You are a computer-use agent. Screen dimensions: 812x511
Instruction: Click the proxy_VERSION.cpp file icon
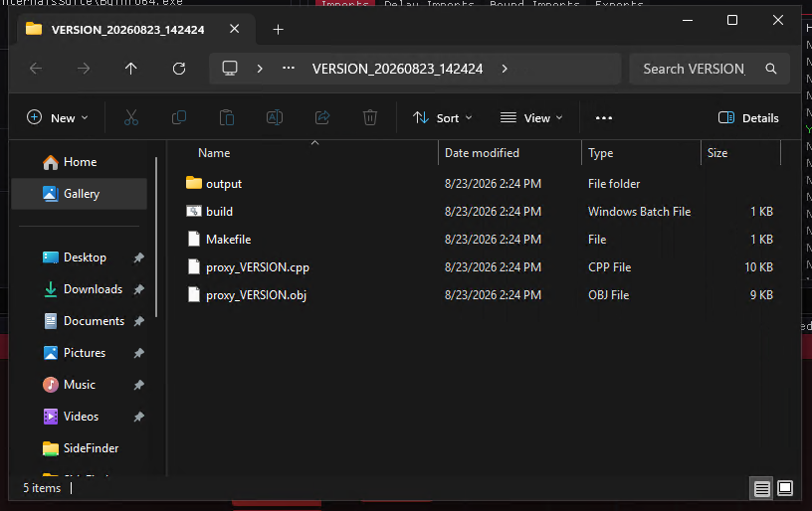pyautogui.click(x=194, y=266)
